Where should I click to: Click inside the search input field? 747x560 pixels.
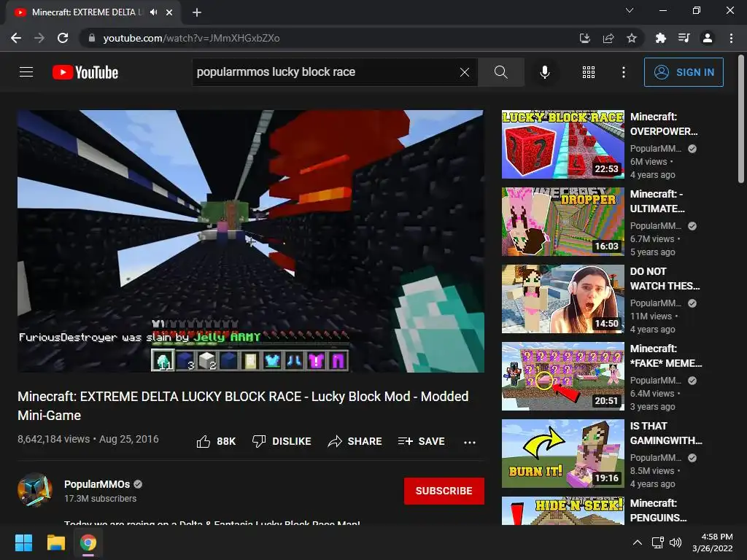point(326,72)
